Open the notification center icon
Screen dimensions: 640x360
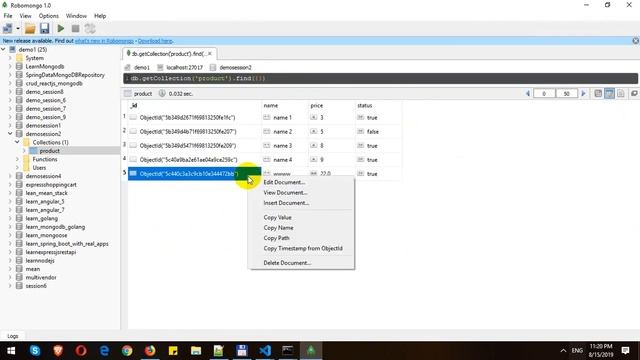(x=626, y=351)
